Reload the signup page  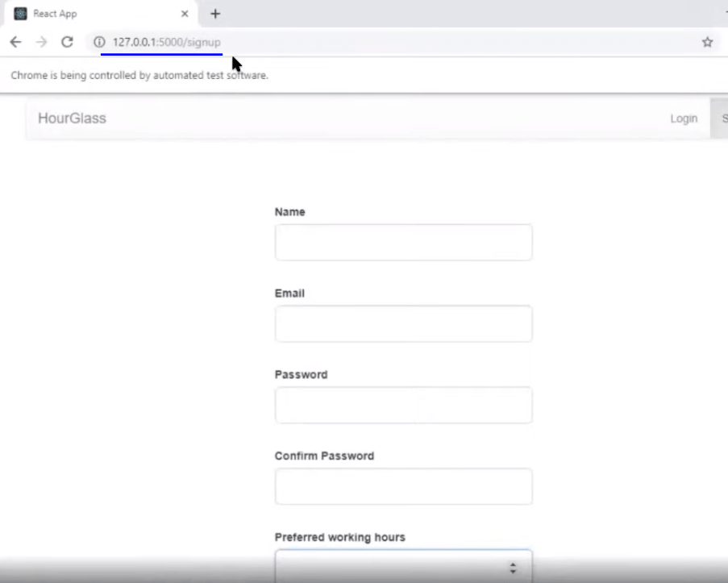tap(68, 42)
